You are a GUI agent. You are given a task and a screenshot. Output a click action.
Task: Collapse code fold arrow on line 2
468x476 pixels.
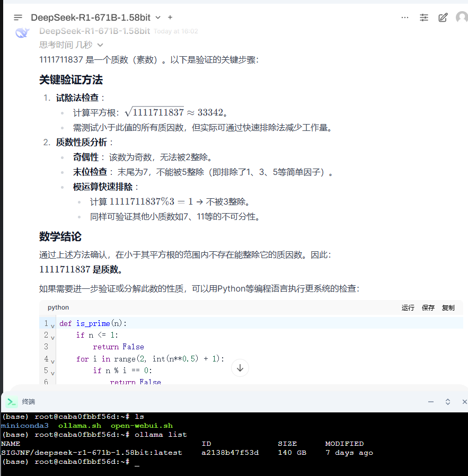(x=52, y=338)
